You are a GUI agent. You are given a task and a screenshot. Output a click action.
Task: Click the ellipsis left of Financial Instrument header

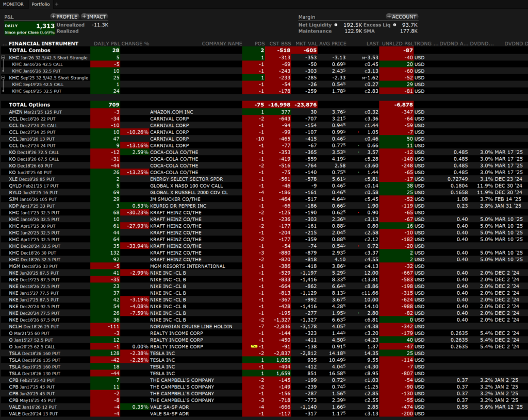pos(4,44)
